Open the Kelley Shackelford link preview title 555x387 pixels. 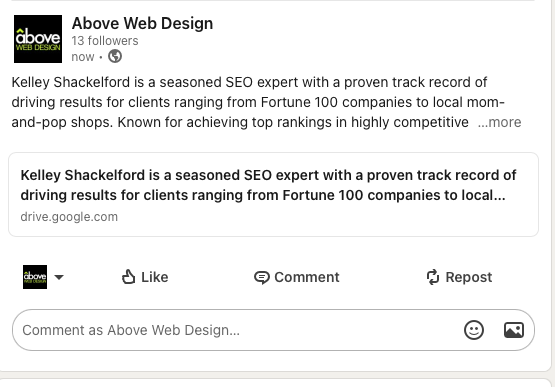tap(268, 185)
